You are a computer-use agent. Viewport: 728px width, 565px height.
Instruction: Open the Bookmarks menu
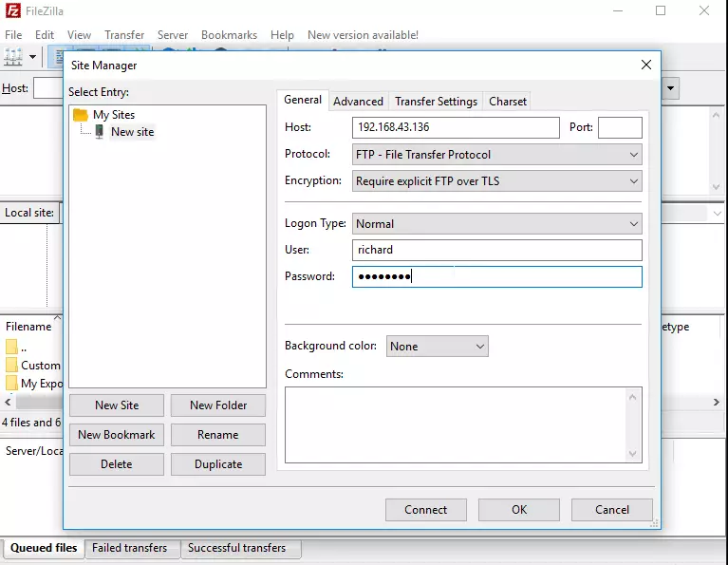[229, 35]
